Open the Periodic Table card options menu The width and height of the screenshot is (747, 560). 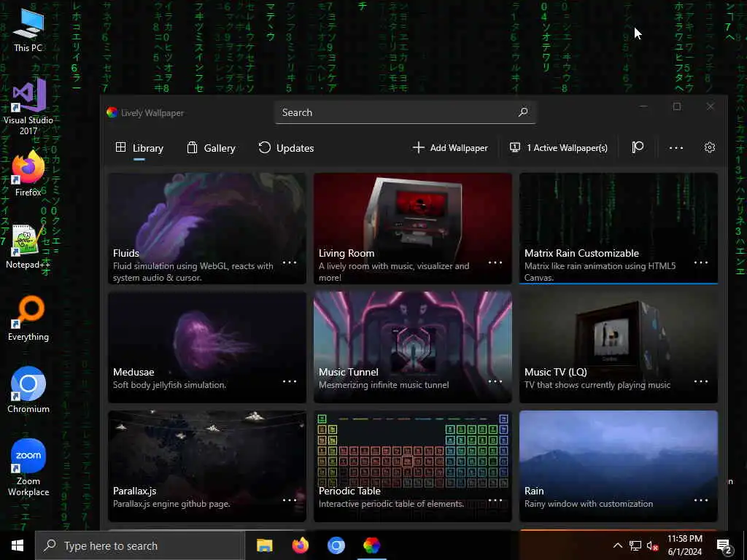(495, 500)
